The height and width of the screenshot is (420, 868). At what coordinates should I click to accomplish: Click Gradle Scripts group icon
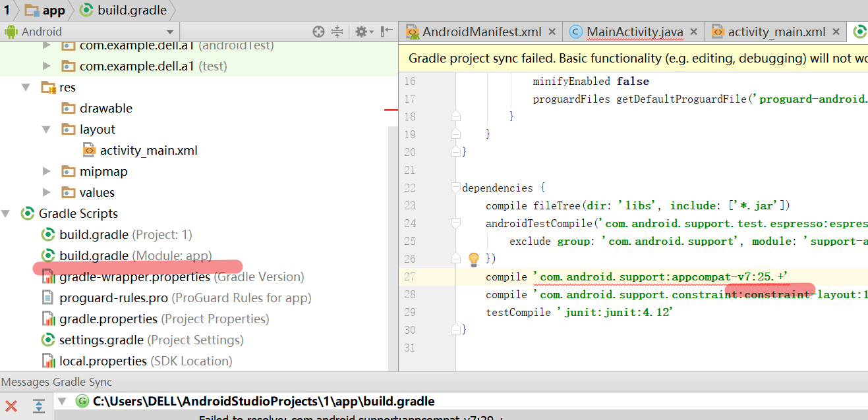pos(28,213)
